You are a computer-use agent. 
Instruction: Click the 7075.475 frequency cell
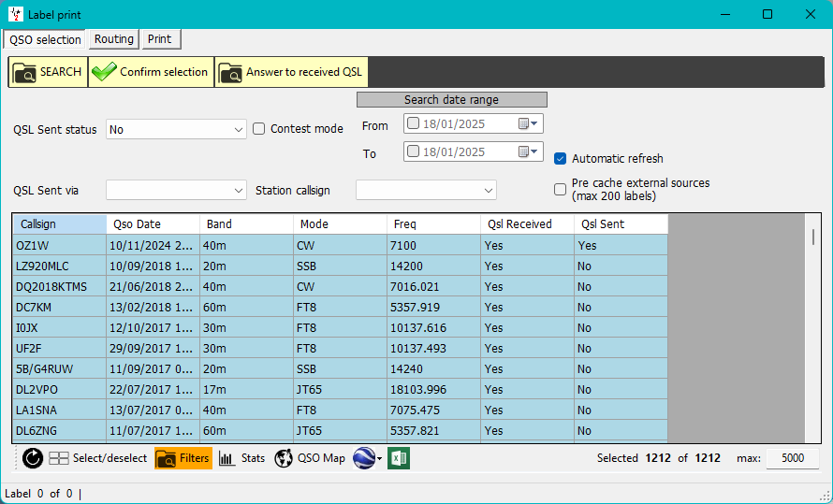point(433,410)
